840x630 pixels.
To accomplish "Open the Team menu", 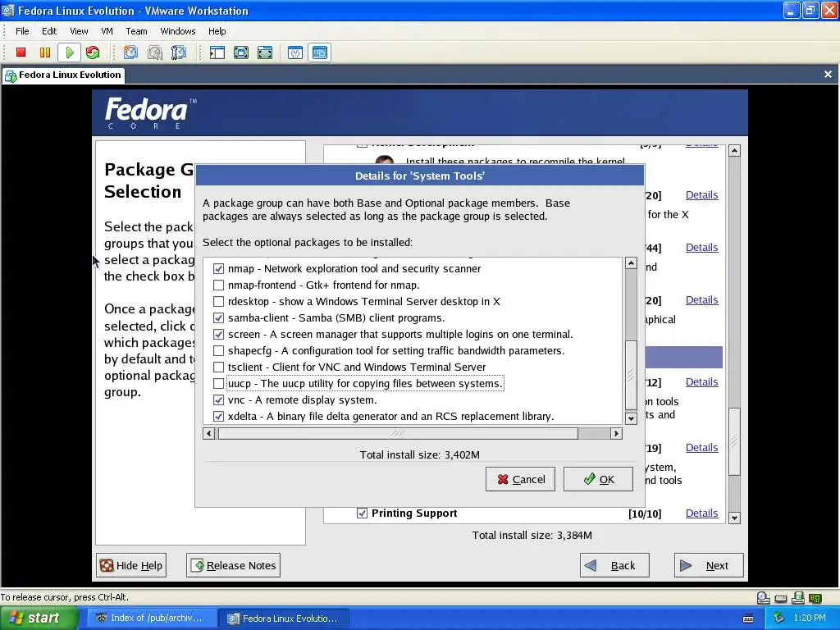I will click(x=136, y=31).
